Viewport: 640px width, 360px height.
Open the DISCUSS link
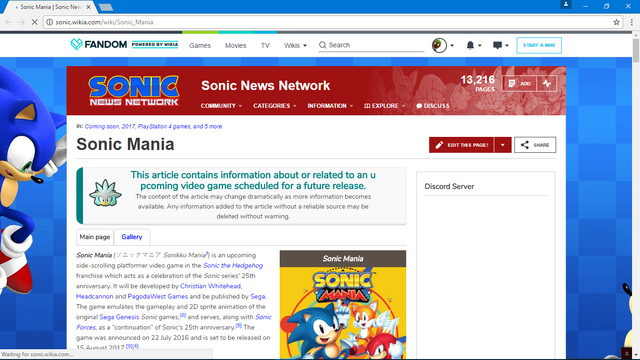point(433,106)
